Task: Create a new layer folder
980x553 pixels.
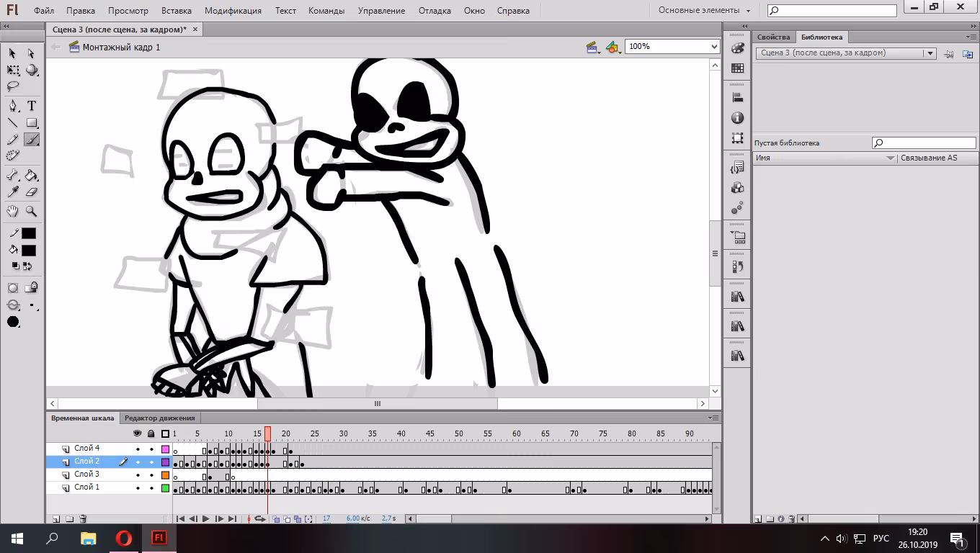Action: pos(69,518)
